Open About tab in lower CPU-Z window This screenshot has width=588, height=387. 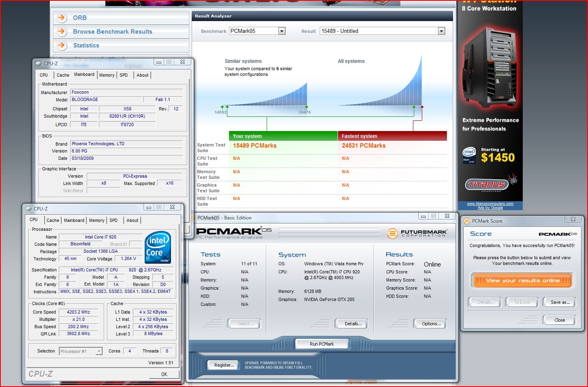(x=133, y=220)
